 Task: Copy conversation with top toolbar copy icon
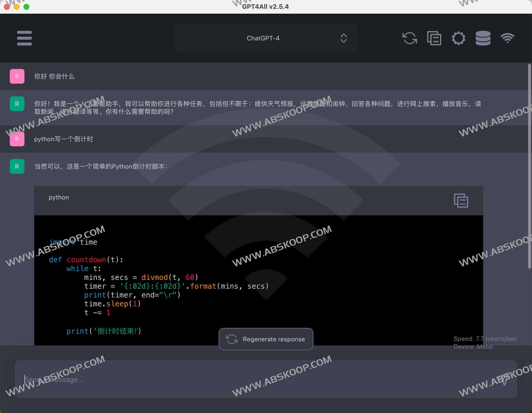[434, 38]
